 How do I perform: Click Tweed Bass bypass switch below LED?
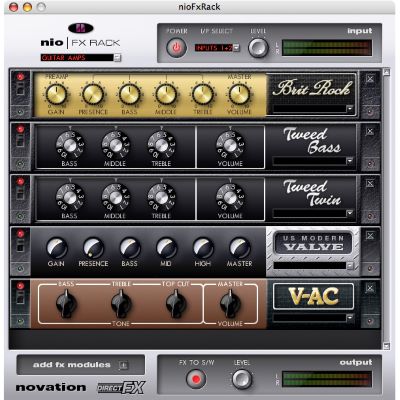coord(20,141)
